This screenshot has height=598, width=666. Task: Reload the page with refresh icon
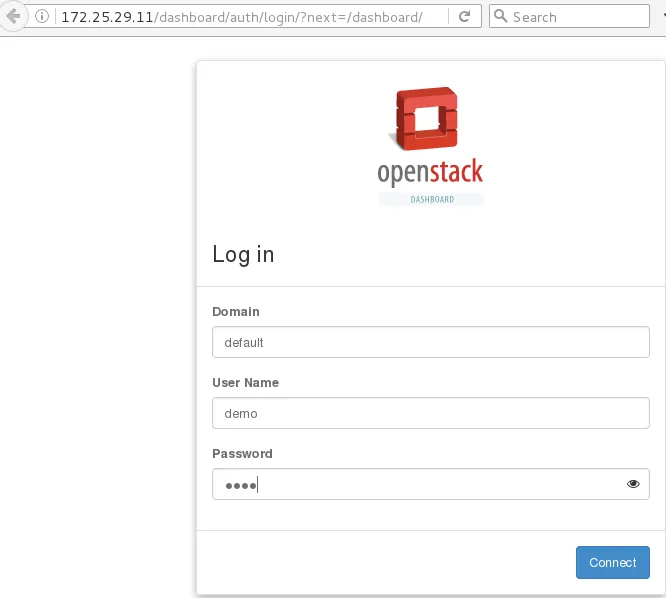(465, 17)
